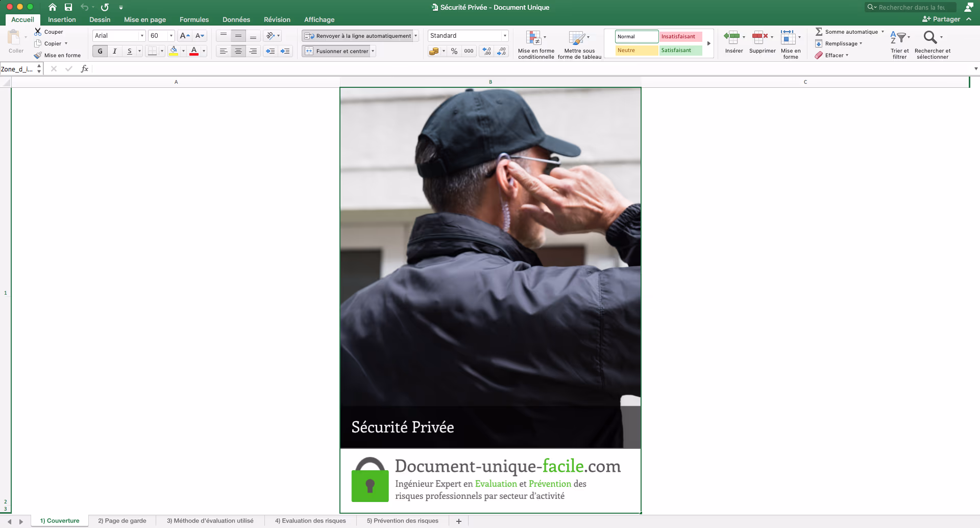Click the Insérer cells icon
This screenshot has width=980, height=528.
(x=732, y=37)
